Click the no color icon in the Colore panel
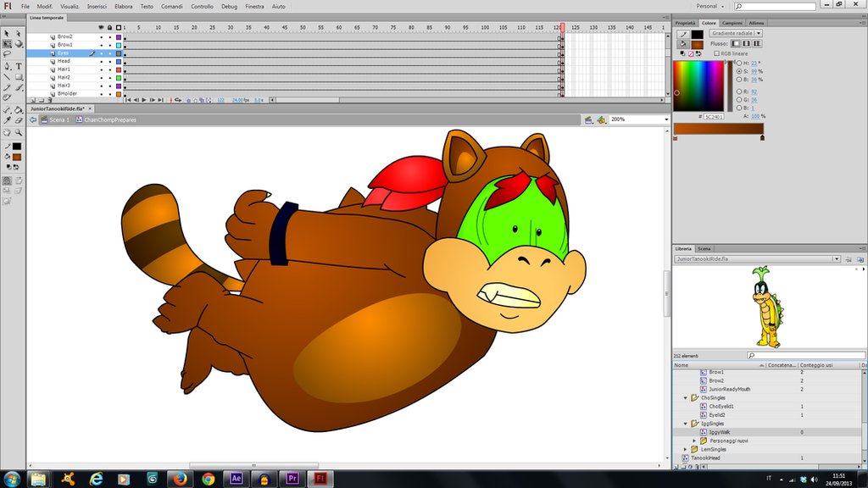 (690, 53)
